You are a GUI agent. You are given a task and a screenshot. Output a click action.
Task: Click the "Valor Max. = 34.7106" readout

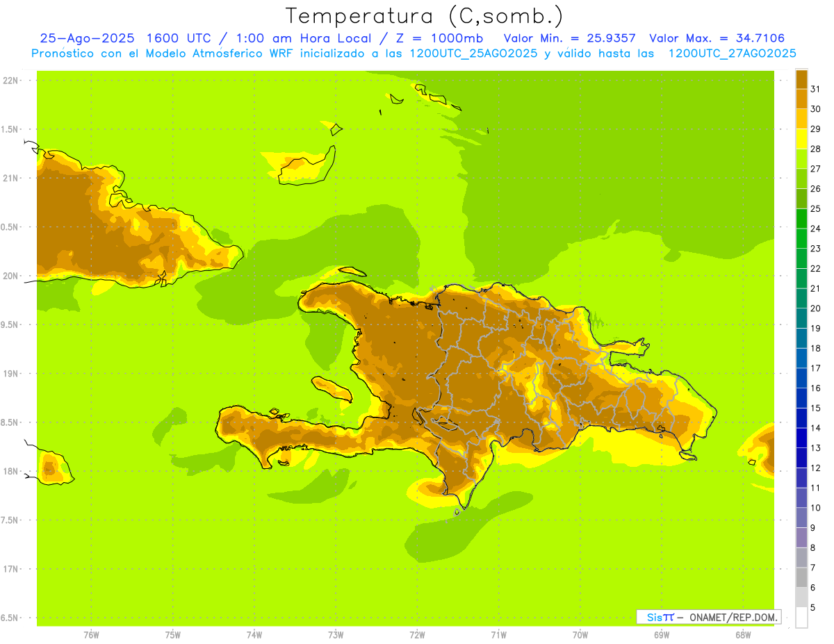coord(717,38)
